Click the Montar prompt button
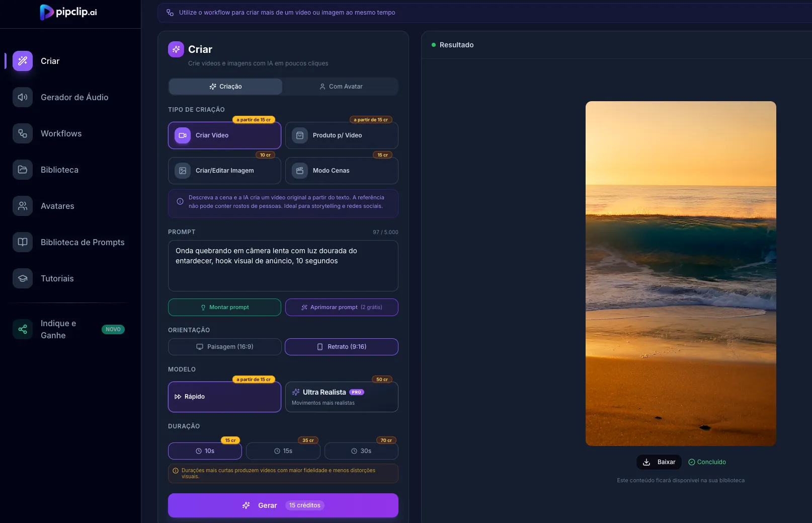The width and height of the screenshot is (812, 523). 224,308
